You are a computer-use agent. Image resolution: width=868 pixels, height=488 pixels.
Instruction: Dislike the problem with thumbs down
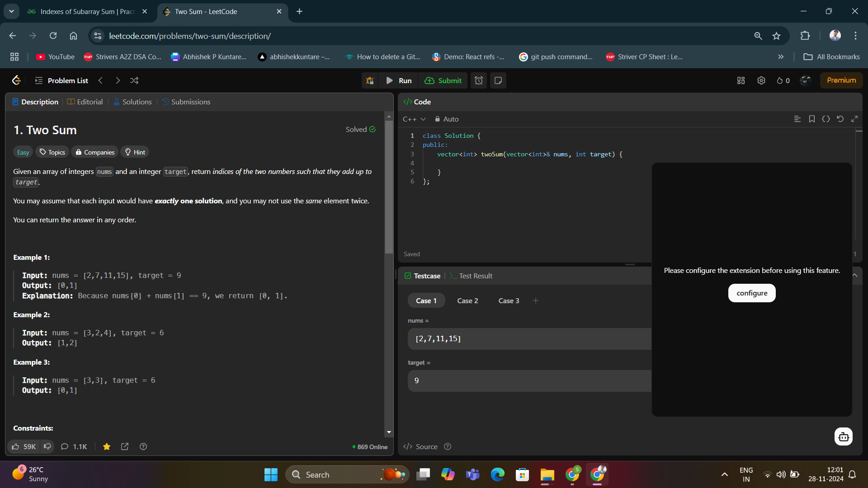pos(47,446)
